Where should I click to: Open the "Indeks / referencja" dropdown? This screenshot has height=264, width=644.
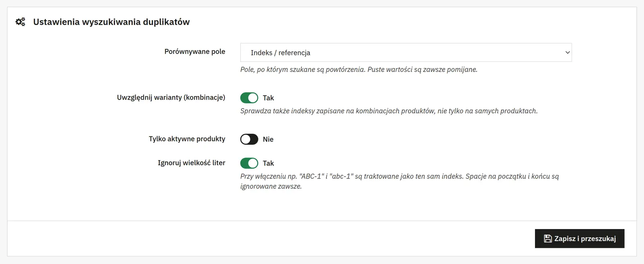pyautogui.click(x=406, y=53)
